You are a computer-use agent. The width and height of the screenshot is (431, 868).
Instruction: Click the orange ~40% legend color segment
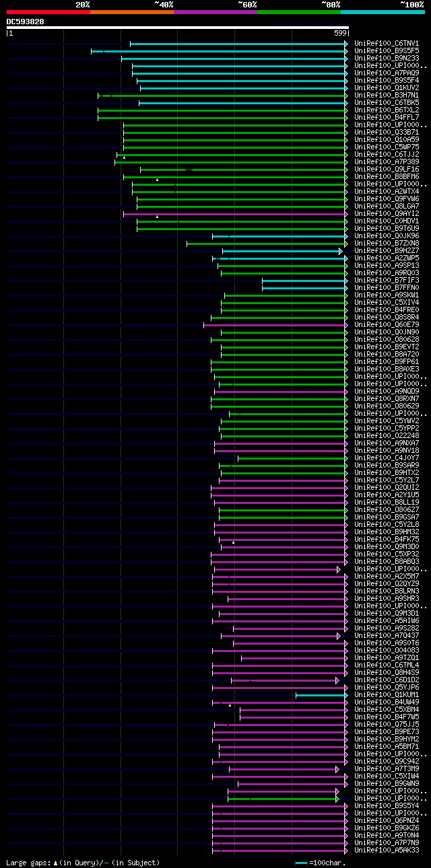(131, 12)
